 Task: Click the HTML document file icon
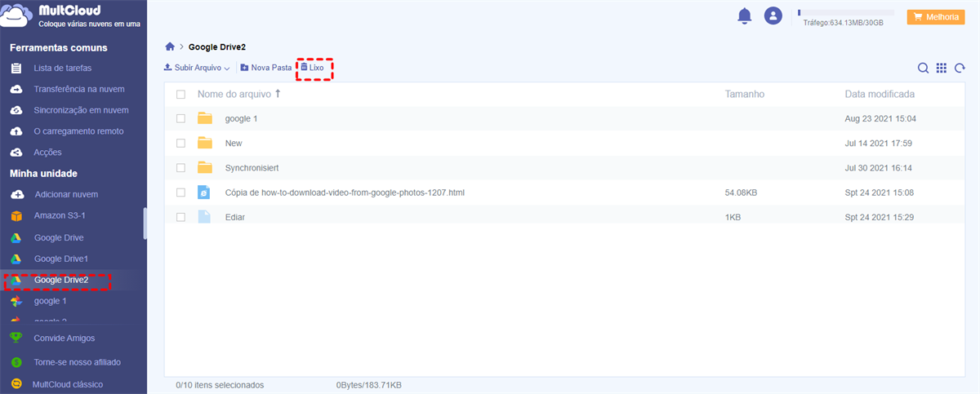[x=205, y=193]
